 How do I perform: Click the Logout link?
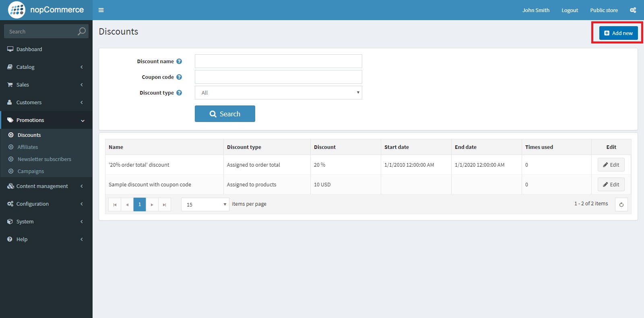(570, 10)
